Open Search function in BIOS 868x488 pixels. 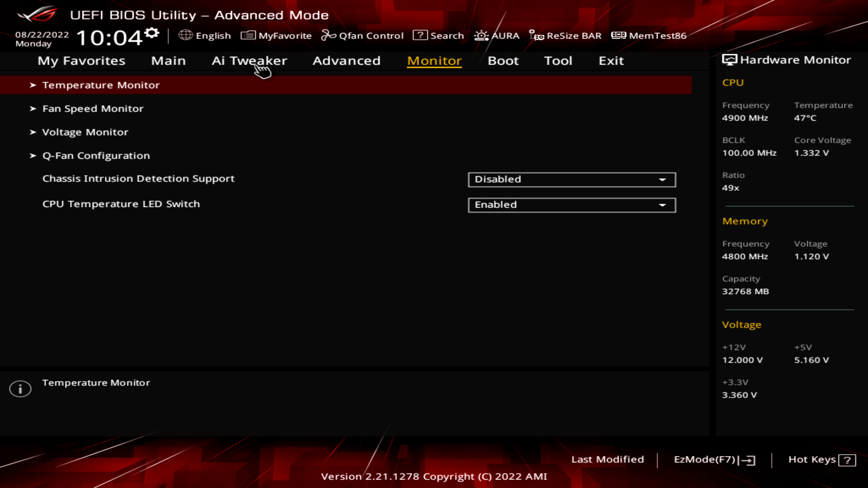(439, 36)
